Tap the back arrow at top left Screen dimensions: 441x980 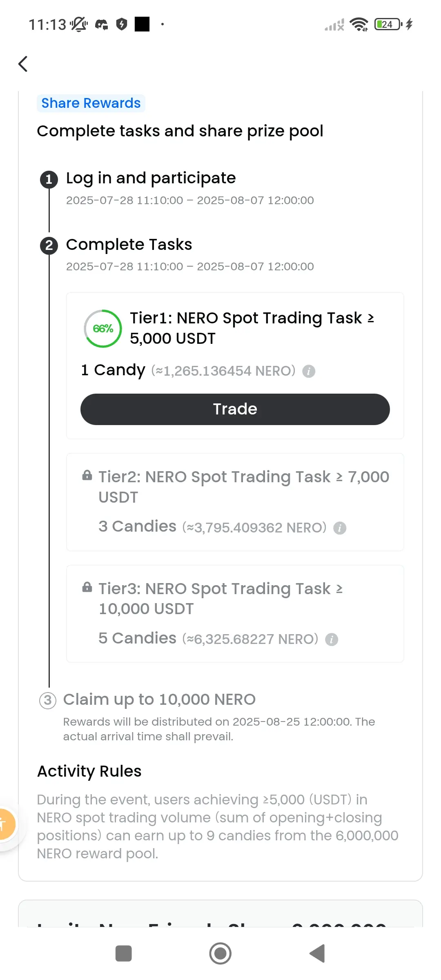pos(23,64)
